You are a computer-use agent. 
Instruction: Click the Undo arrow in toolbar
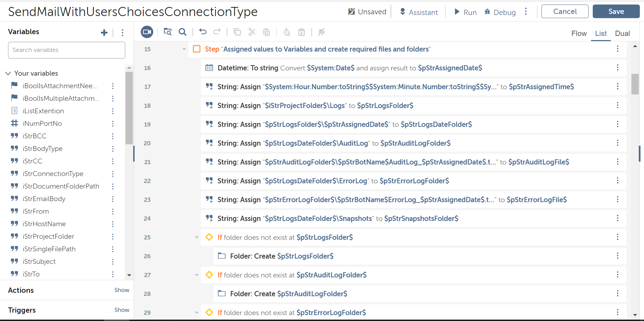(203, 32)
